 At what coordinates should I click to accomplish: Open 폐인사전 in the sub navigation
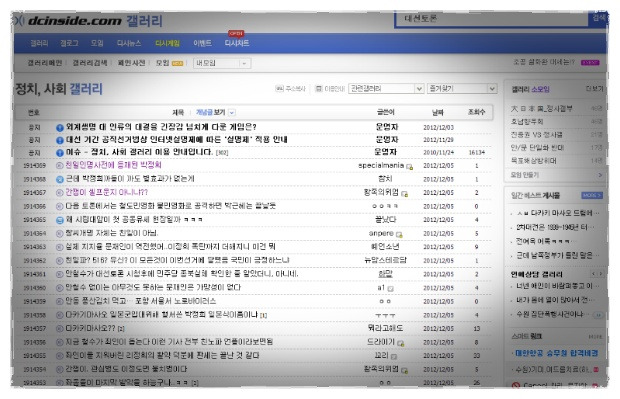(131, 63)
